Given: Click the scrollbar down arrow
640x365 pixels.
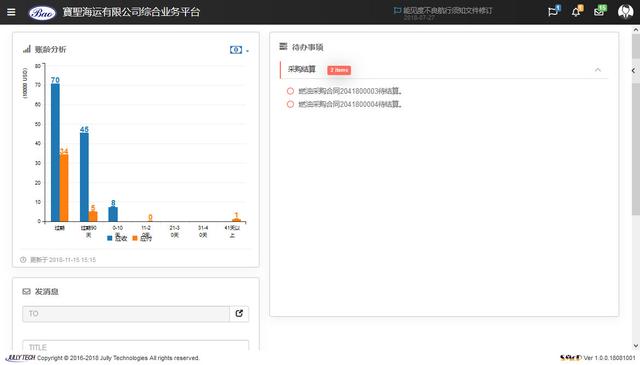Looking at the screenshot, I should click(x=636, y=346).
